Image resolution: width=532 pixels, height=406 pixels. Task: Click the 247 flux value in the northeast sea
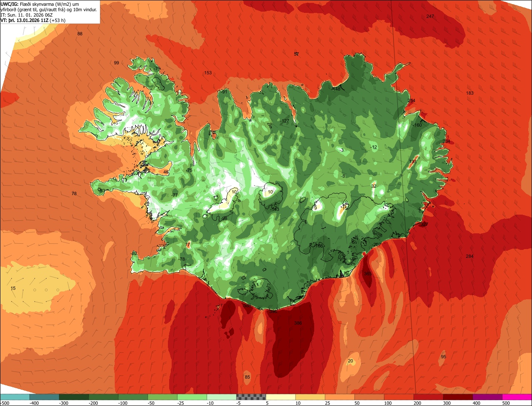coord(430,16)
